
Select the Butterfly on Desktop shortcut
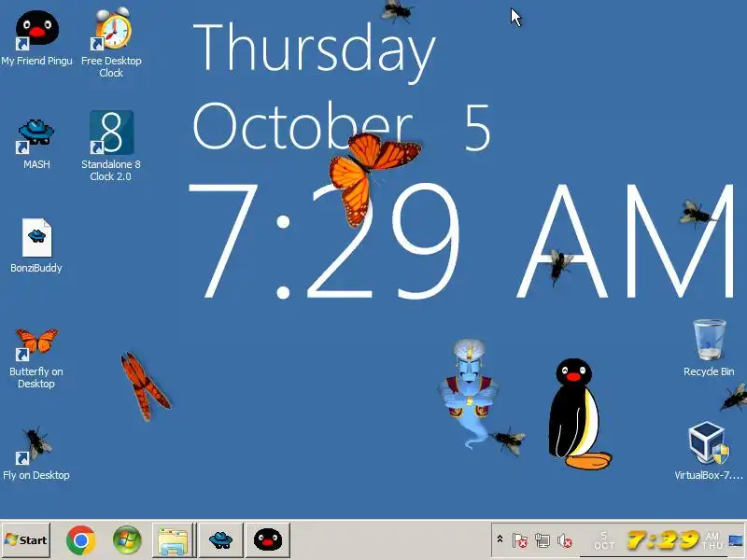pos(36,358)
